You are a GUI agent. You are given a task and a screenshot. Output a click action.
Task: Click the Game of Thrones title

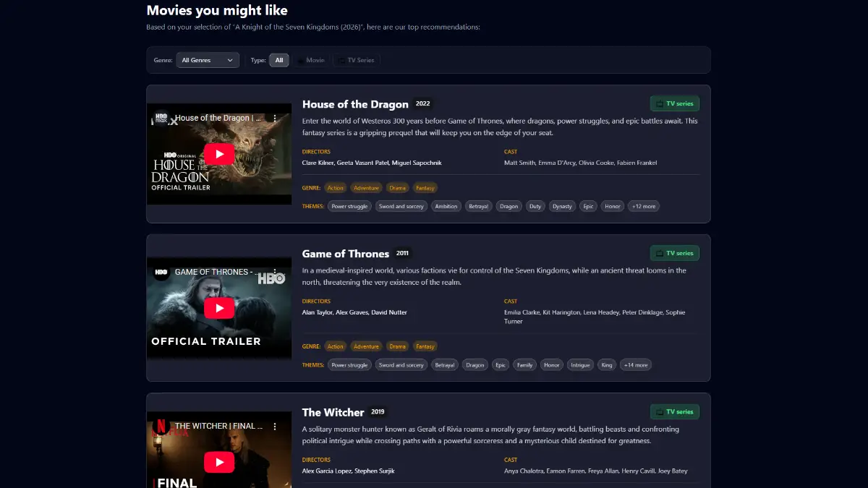click(x=346, y=254)
